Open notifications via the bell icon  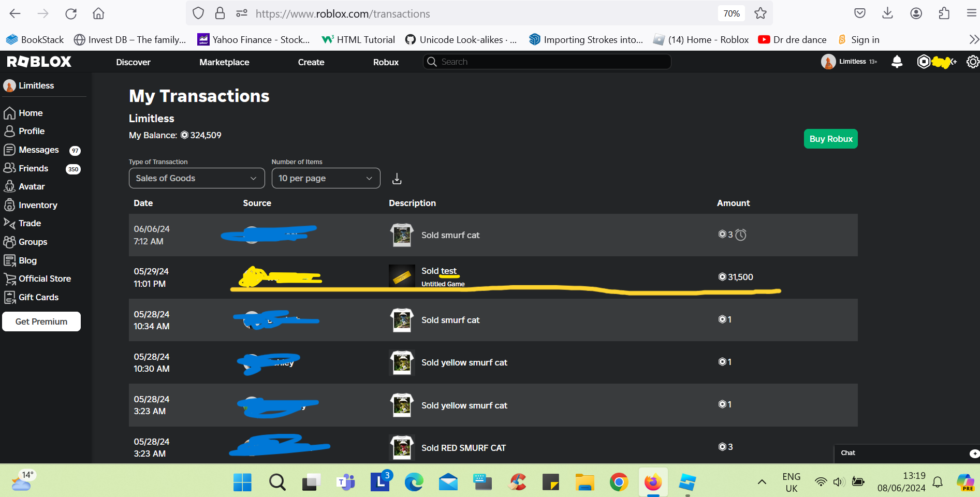pyautogui.click(x=897, y=62)
